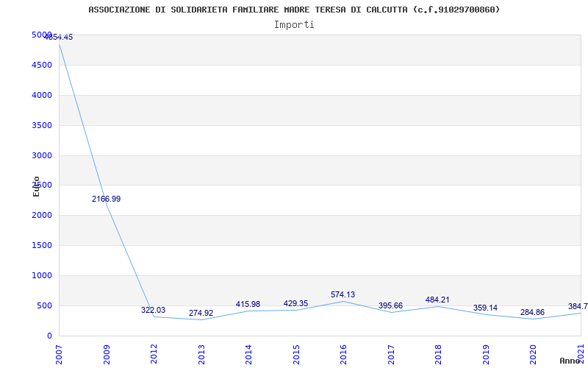
Task: Select the 2166.99 data label
Action: click(106, 199)
